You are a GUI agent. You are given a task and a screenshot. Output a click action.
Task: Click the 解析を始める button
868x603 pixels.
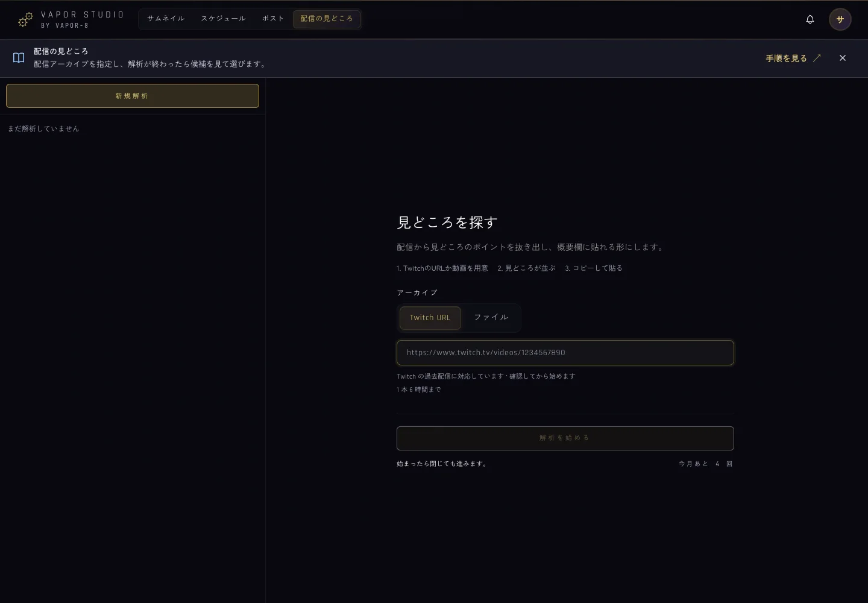[x=565, y=438]
